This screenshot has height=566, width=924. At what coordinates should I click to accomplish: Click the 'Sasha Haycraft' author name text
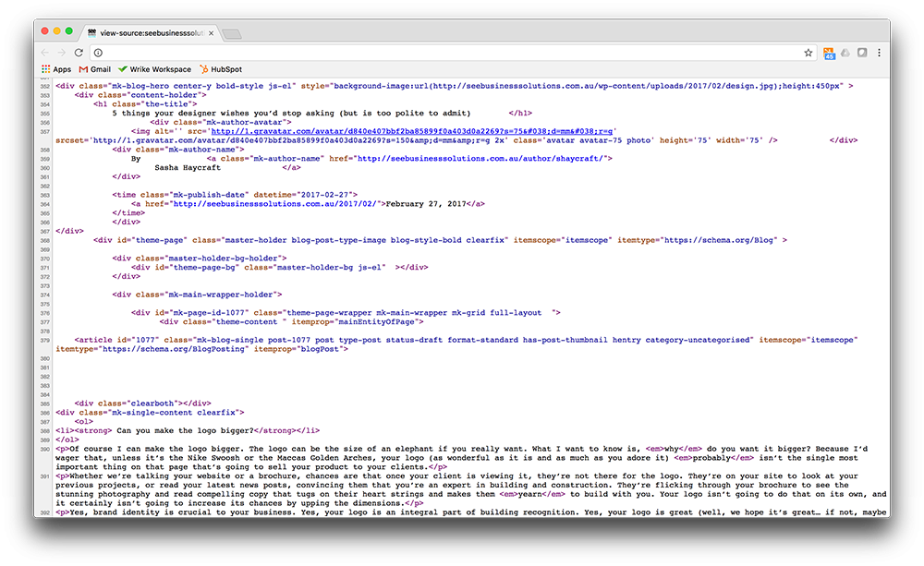(x=188, y=168)
